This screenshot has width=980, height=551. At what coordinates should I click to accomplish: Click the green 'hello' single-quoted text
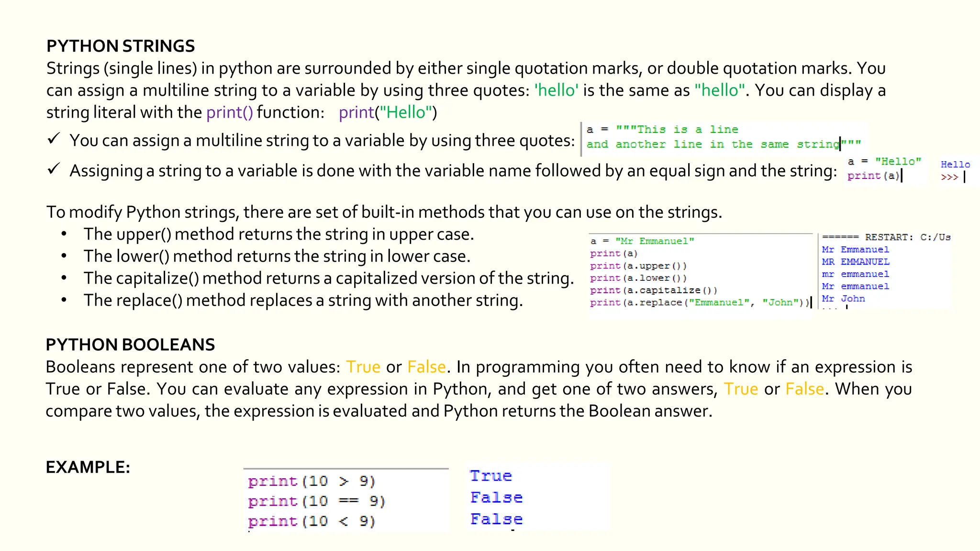point(557,90)
